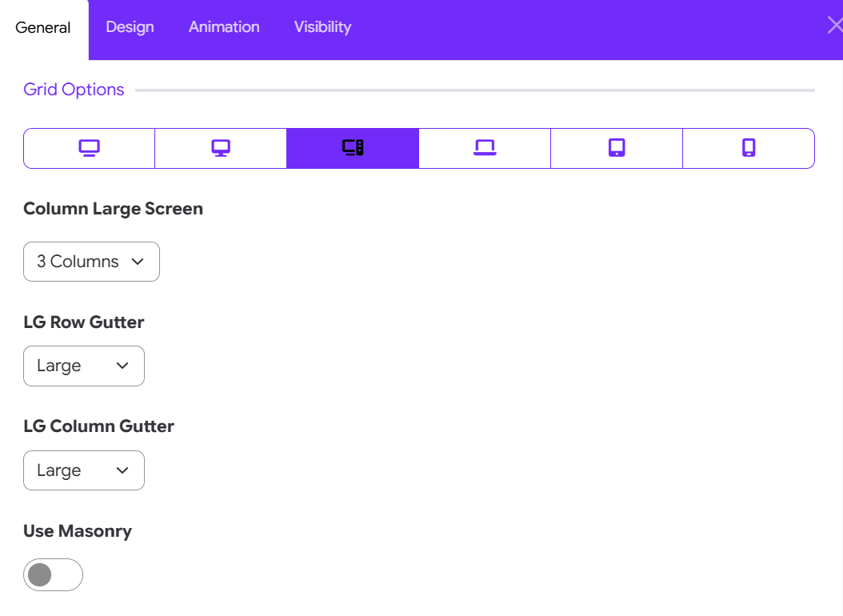843x616 pixels.
Task: Switch to the Animation tab
Action: (224, 27)
